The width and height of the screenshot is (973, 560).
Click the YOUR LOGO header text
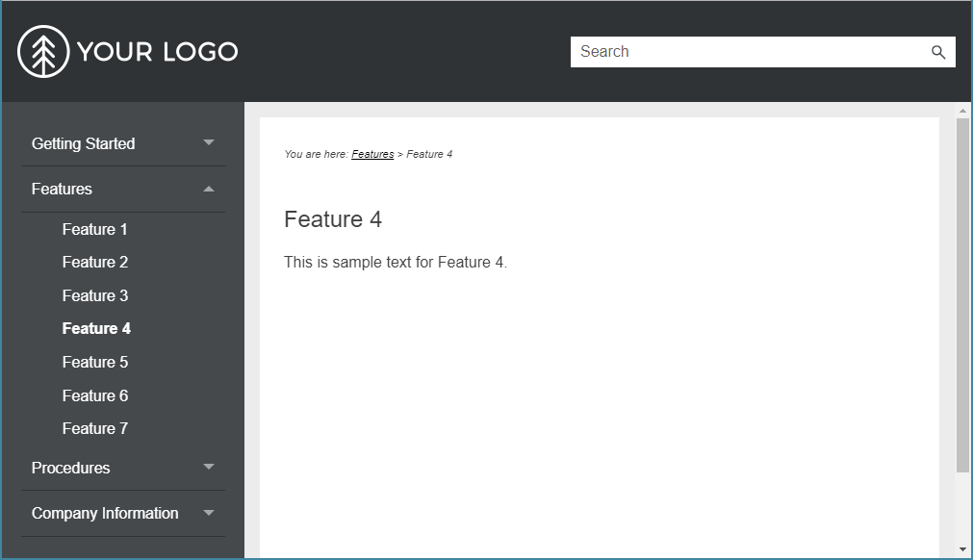point(157,51)
